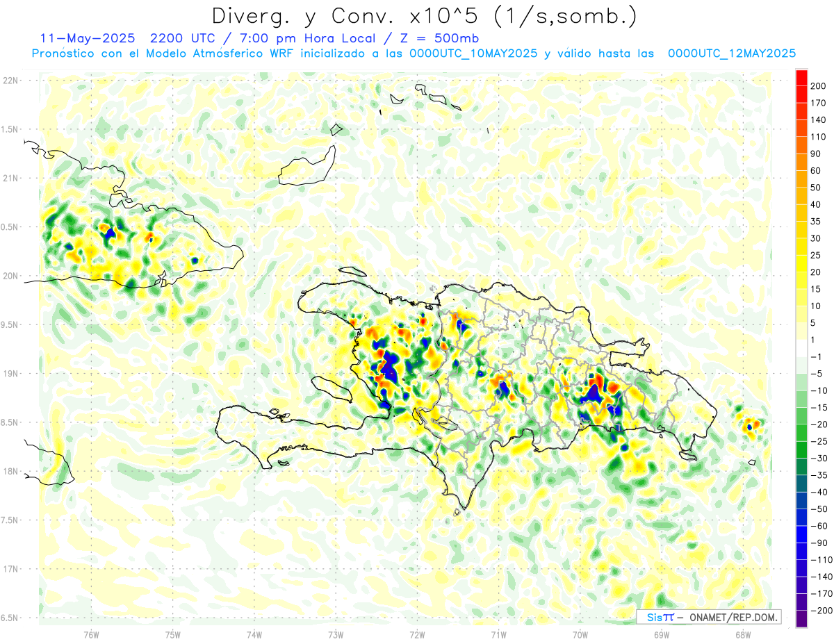834x644 pixels.
Task: Click the '-90' value on the color scale
Action: [819, 543]
